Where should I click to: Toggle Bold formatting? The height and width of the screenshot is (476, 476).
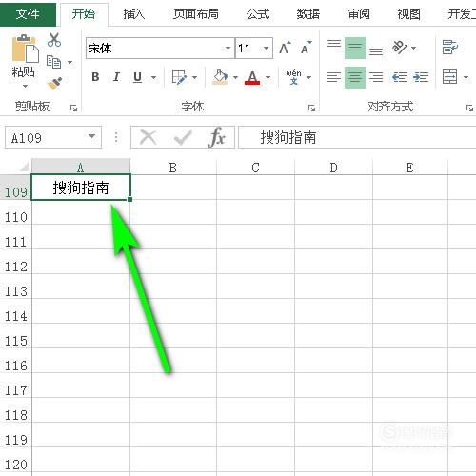point(95,77)
